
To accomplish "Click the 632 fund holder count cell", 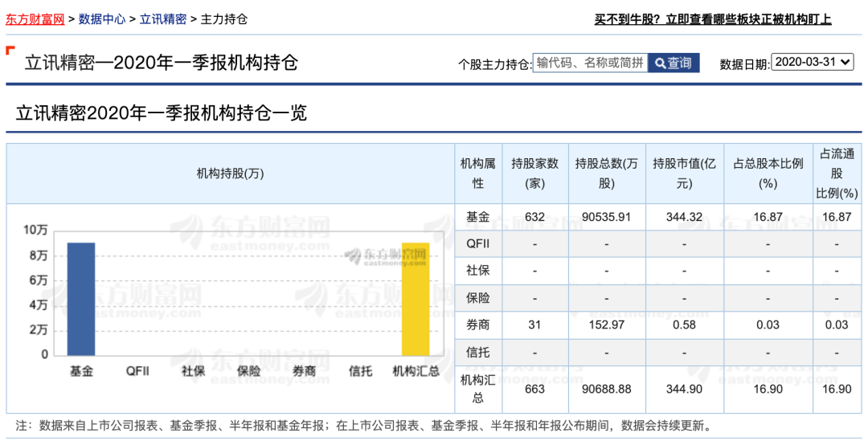I will pyautogui.click(x=534, y=217).
